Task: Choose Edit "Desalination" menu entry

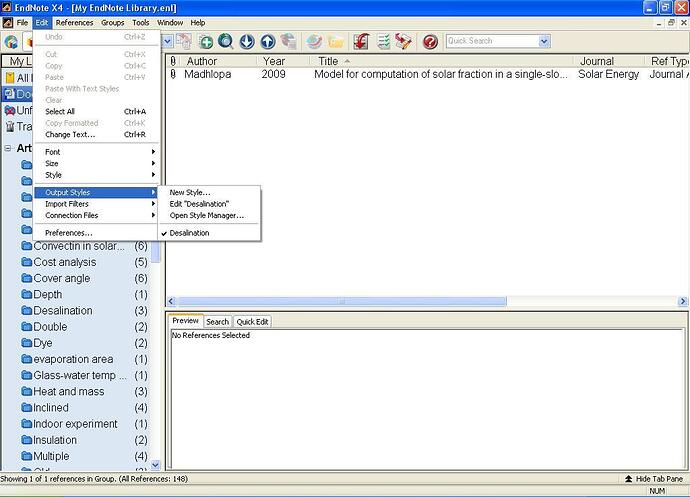Action: click(209, 204)
